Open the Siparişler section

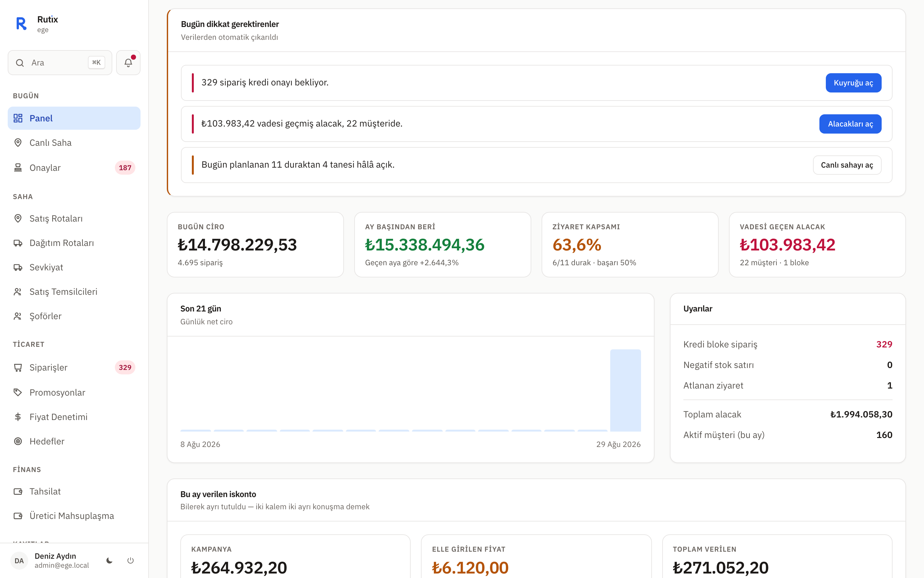point(74,367)
